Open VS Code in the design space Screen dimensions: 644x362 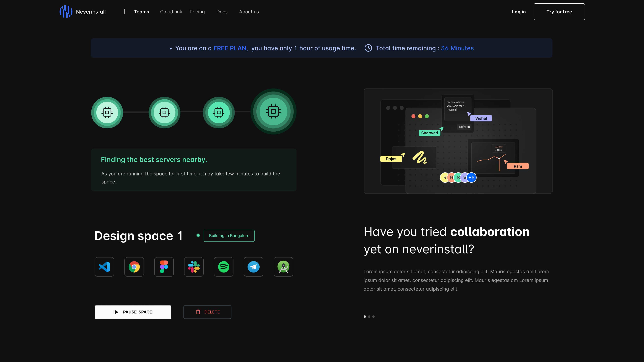click(x=104, y=267)
